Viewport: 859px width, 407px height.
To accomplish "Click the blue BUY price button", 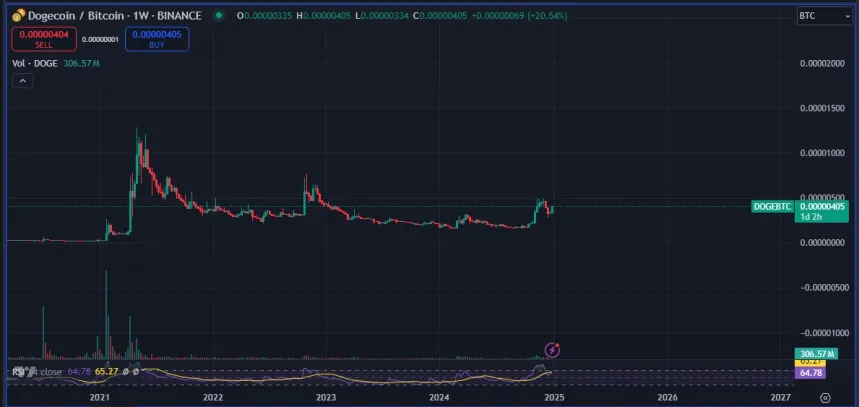I will [x=157, y=39].
